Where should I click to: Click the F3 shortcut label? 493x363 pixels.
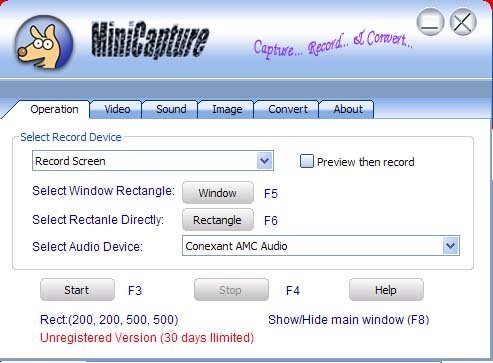coord(135,291)
